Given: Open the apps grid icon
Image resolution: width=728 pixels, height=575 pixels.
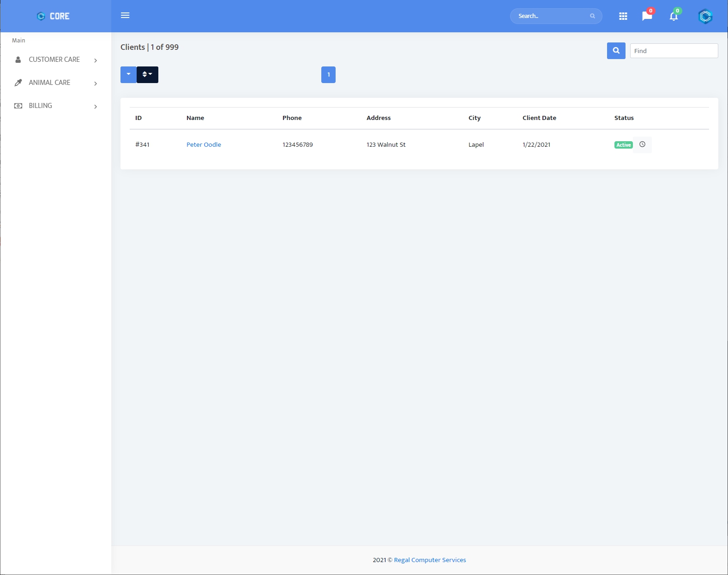Looking at the screenshot, I should point(623,16).
